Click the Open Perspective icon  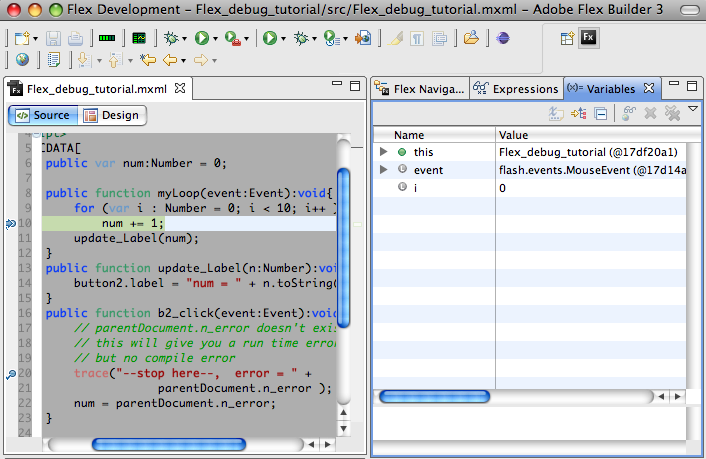click(567, 38)
